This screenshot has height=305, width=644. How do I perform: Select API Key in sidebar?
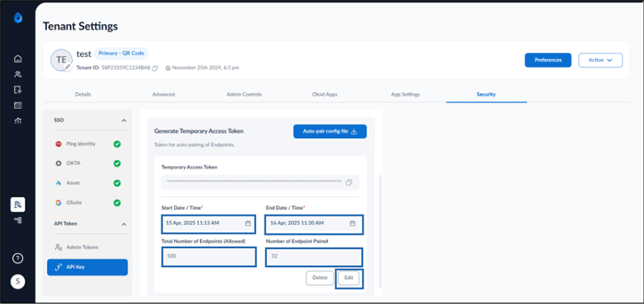point(87,267)
